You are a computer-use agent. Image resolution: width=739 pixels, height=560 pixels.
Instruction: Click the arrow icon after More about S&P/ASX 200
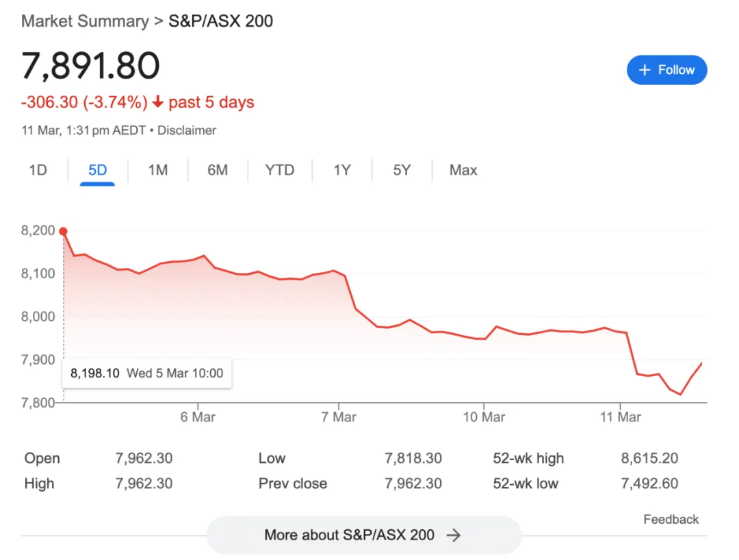(x=454, y=535)
